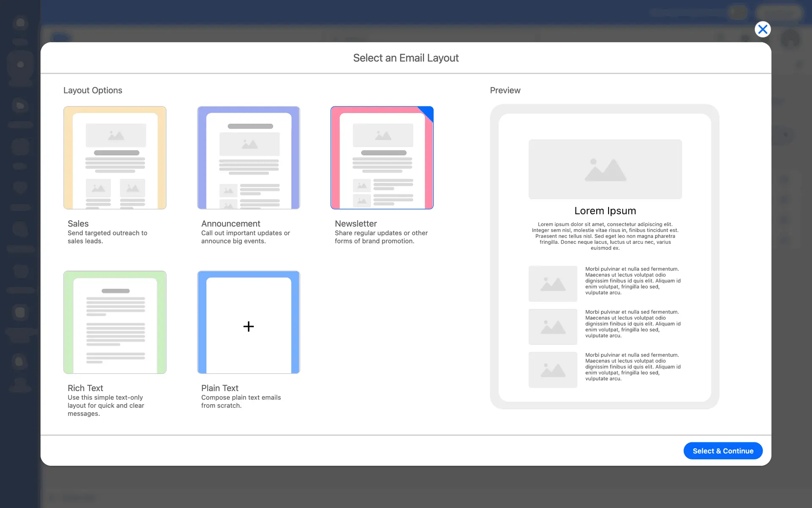The height and width of the screenshot is (508, 812).
Task: Pick the Newsletter layout thumbnail
Action: coord(382,157)
